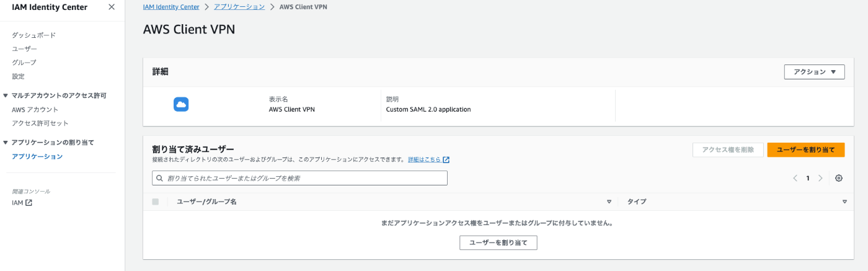Go to previous page of results
Viewport: 868px width, 271px height.
tap(795, 178)
